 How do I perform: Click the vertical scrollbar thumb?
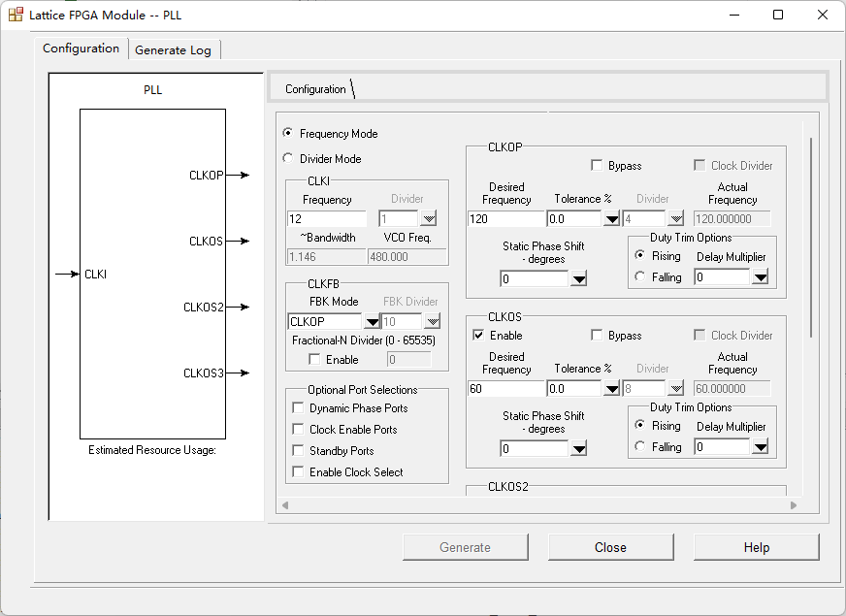pos(811,238)
